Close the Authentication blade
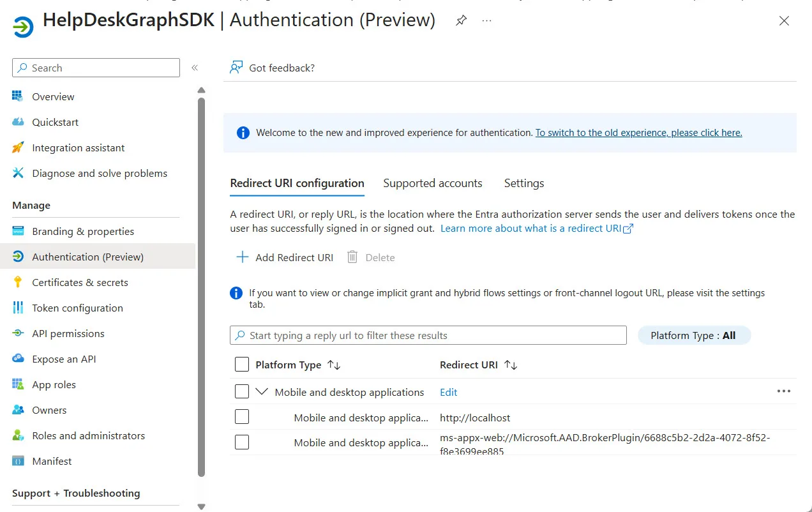Screen dimensions: 812x512 pos(785,21)
